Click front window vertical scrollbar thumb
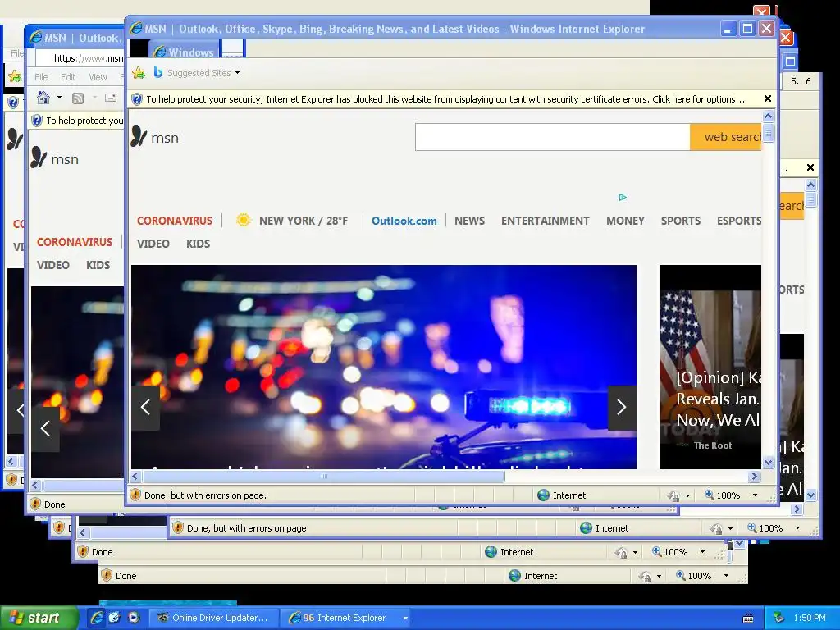 coord(768,132)
